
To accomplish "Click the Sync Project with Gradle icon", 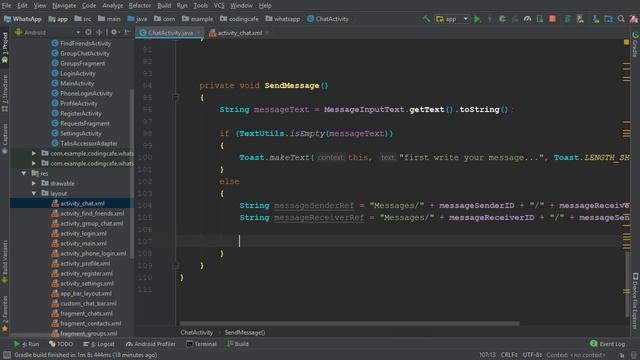I will [x=567, y=19].
